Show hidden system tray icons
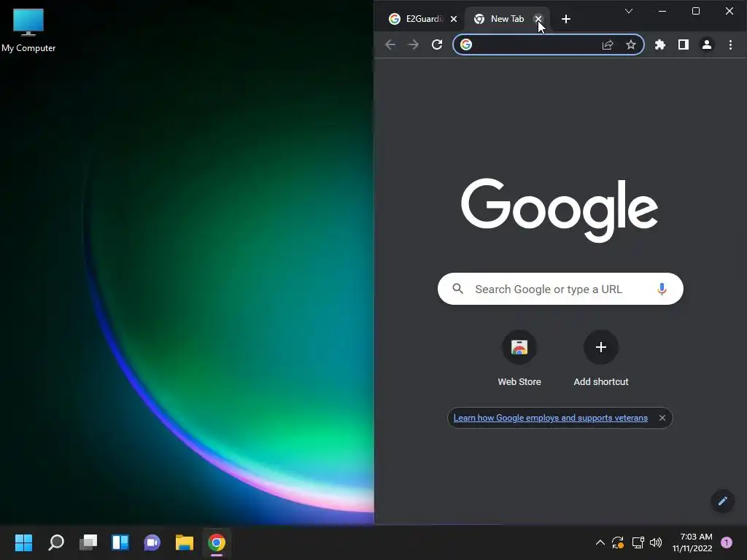 pyautogui.click(x=600, y=542)
